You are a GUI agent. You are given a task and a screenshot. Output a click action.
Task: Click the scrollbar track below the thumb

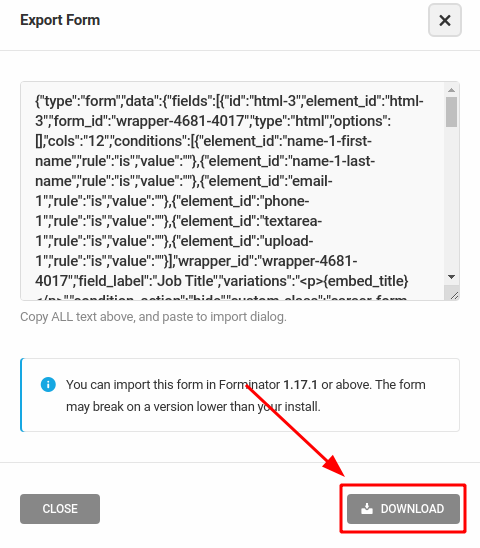pyautogui.click(x=451, y=199)
